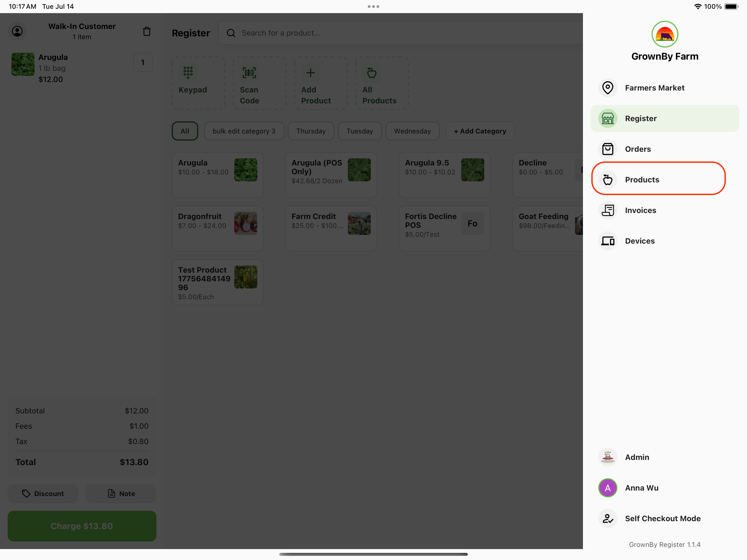Tap the Walk-In Customer name
Viewport: 747px width, 560px height.
tap(82, 26)
